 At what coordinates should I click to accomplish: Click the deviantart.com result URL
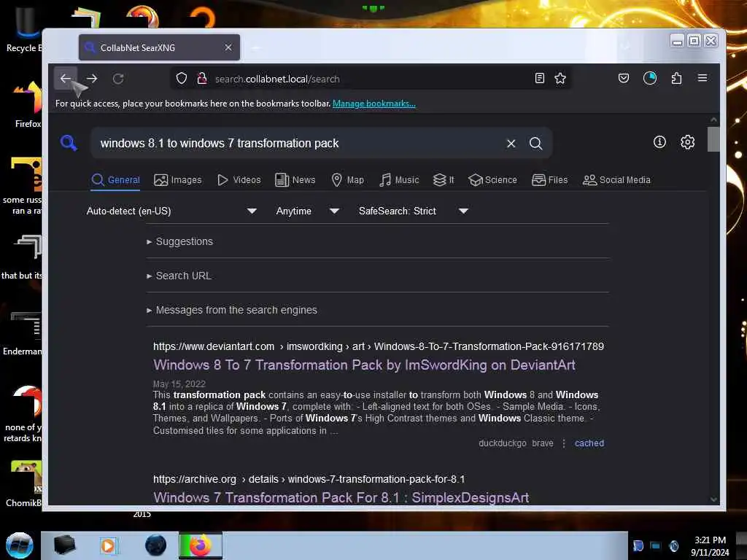(x=379, y=346)
